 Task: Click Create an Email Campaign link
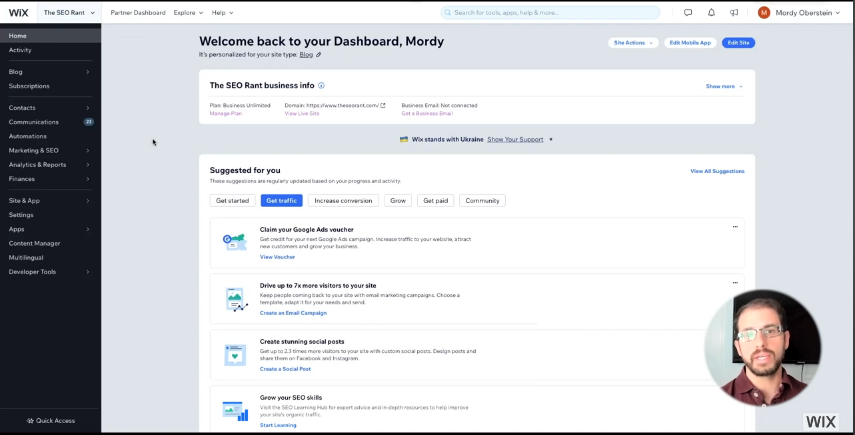click(293, 313)
